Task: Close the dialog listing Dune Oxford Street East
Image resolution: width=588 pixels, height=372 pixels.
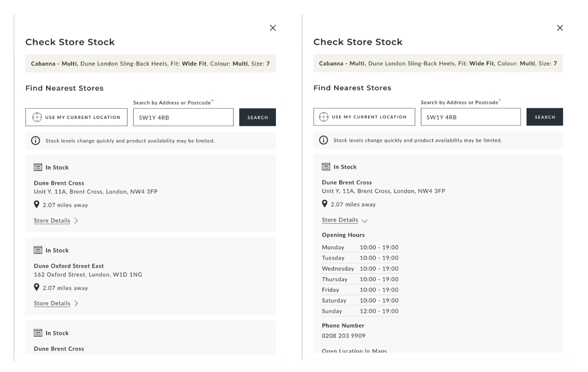Action: coord(273,28)
